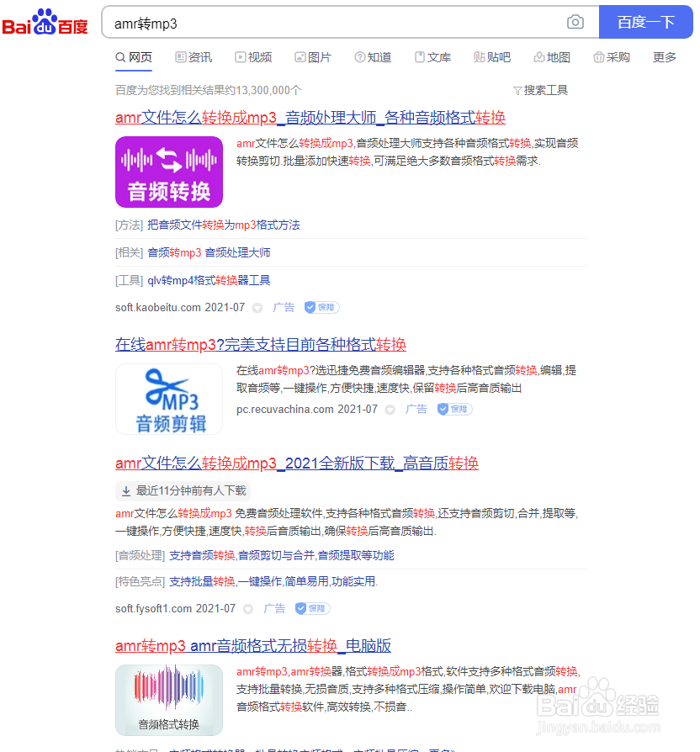This screenshot has height=752, width=700.
Task: Click the 最近11分钟前有人下载 download tag
Action: point(183,490)
